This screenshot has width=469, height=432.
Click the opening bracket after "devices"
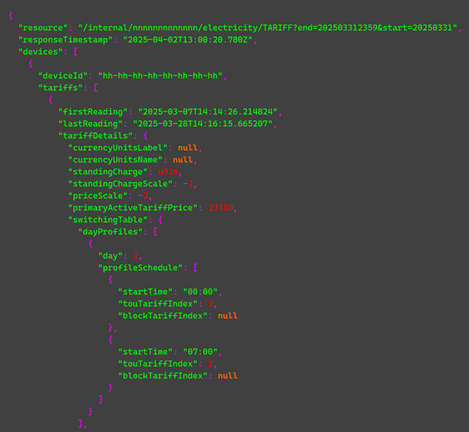point(76,52)
